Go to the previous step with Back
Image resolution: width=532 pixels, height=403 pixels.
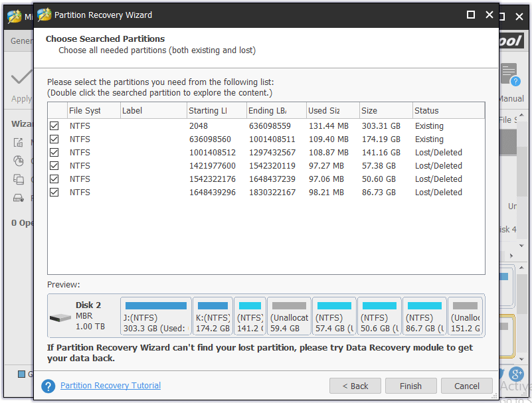(x=355, y=386)
